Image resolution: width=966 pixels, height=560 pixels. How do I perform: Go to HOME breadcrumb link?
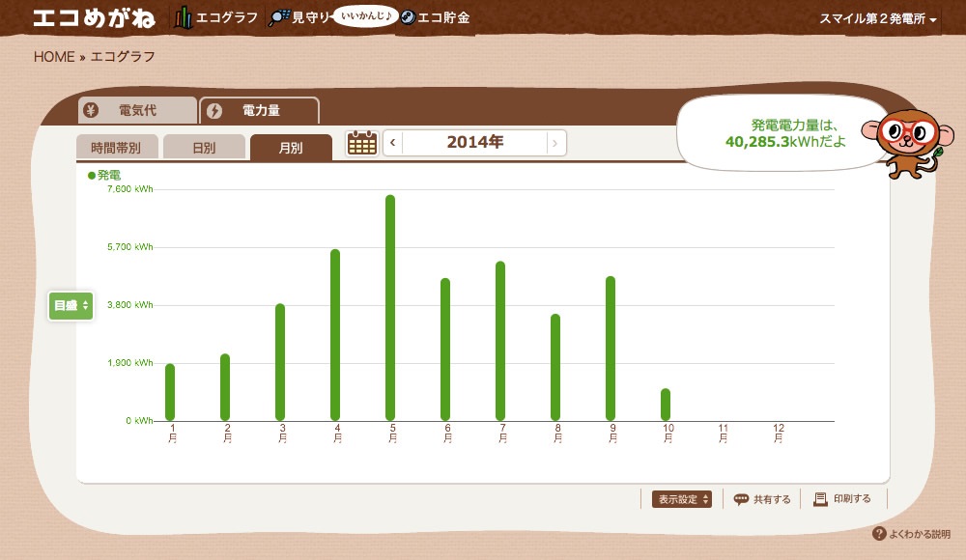tap(54, 57)
